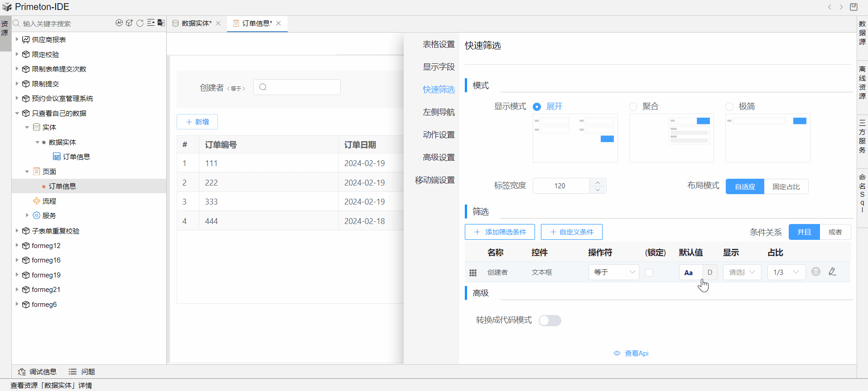Image resolution: width=868 pixels, height=391 pixels.
Task: Click the AI assistant icon in resource toolbar
Action: pyautogui.click(x=119, y=23)
